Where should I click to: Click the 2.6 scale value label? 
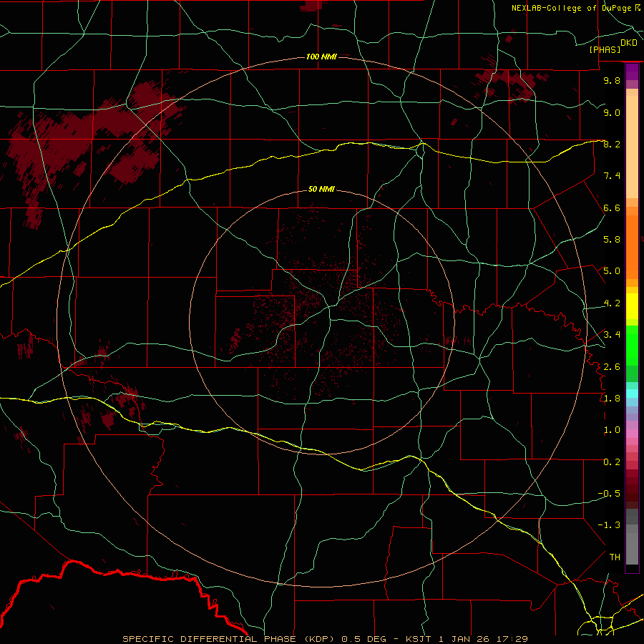(x=612, y=367)
